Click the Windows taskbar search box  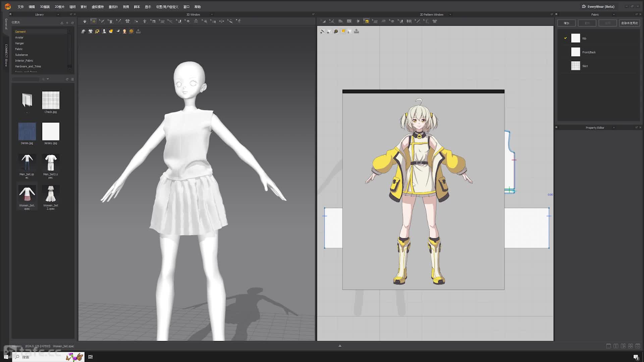(x=48, y=357)
